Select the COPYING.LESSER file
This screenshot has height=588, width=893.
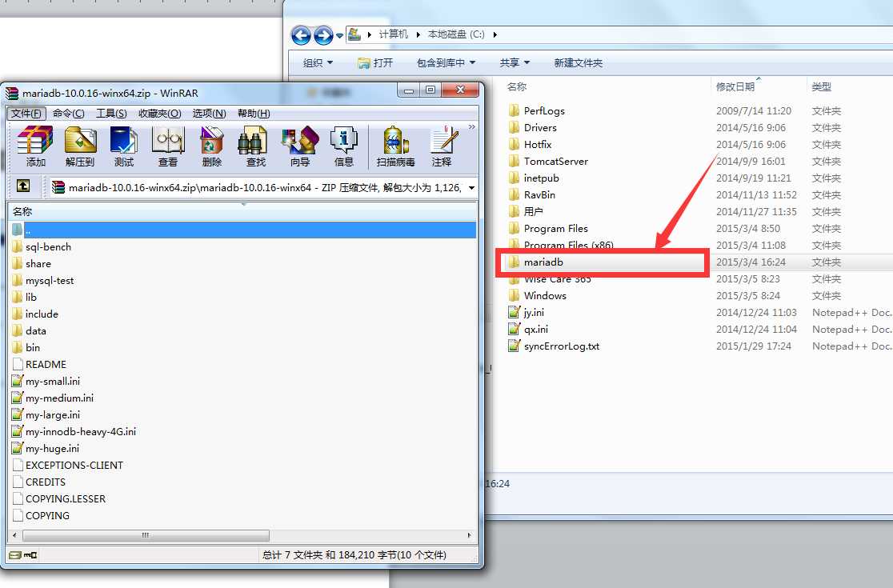click(58, 498)
